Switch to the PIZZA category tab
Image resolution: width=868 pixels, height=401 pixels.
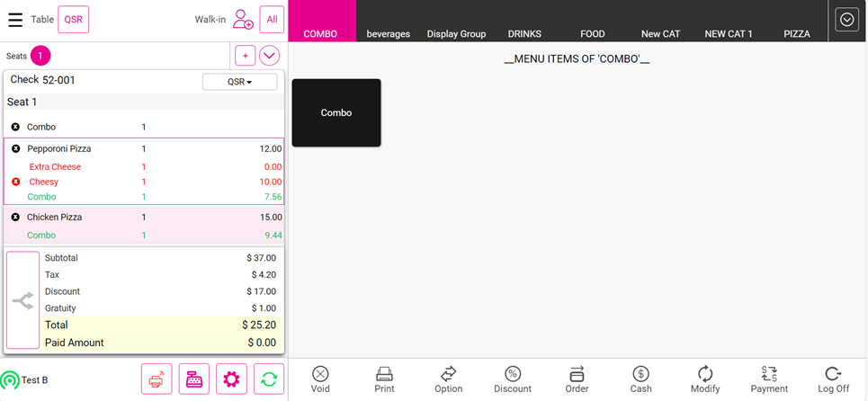click(x=796, y=34)
